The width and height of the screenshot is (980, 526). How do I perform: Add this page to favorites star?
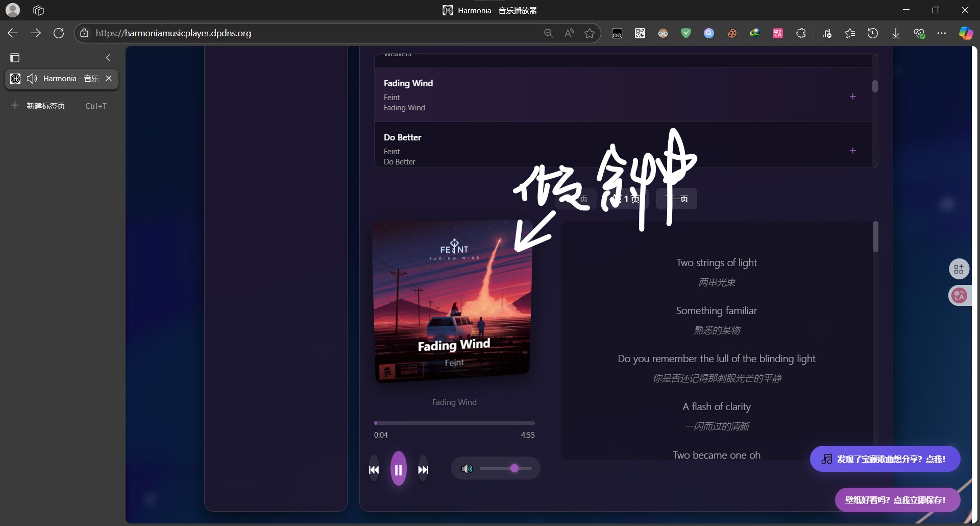pos(590,33)
